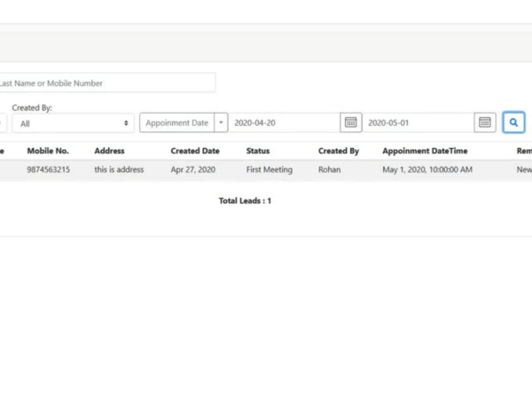Select the May 1, 2020 appointment cell
This screenshot has height=399, width=532.
(x=427, y=169)
